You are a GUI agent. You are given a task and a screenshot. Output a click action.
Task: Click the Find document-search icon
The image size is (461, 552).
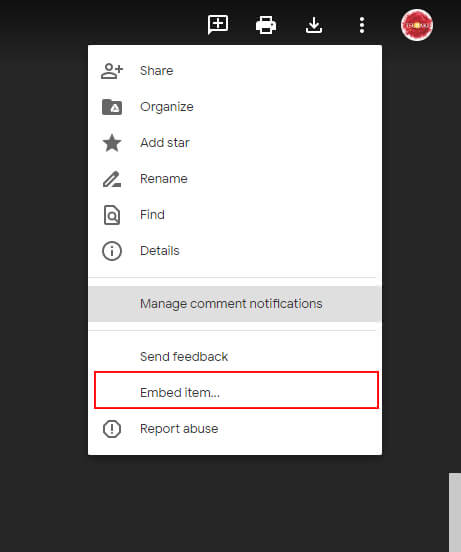click(112, 215)
